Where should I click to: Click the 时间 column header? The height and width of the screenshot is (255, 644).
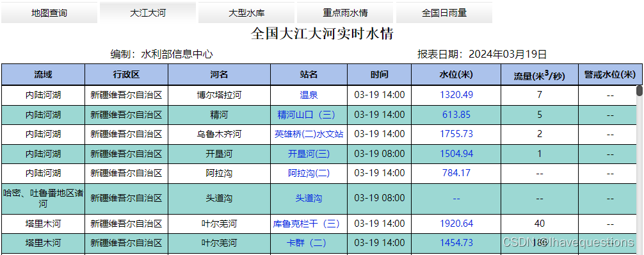click(x=380, y=74)
